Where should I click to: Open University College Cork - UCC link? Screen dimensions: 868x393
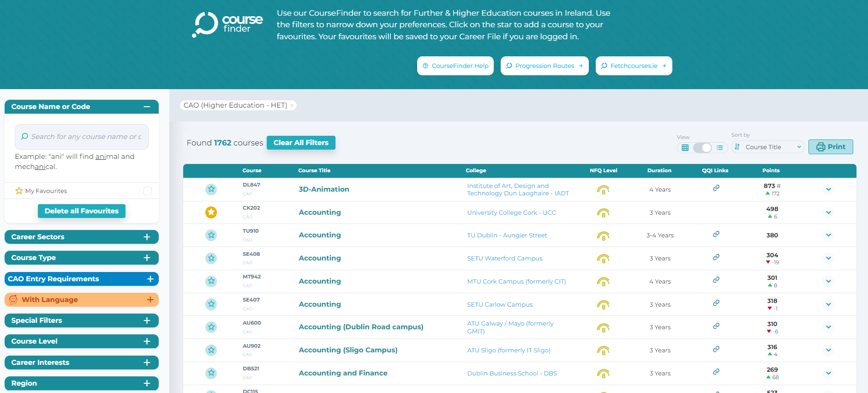tap(511, 212)
